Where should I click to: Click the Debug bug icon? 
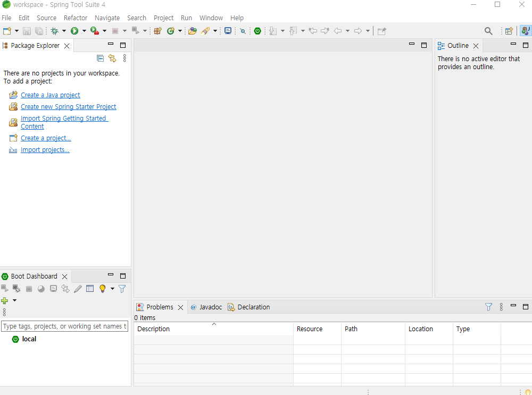(54, 31)
